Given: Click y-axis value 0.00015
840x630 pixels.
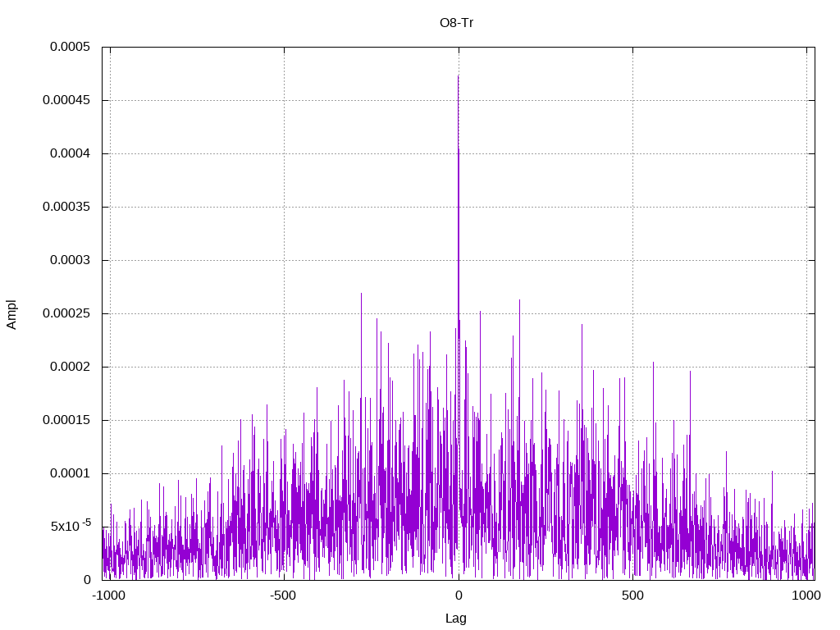Looking at the screenshot, I should [66, 420].
